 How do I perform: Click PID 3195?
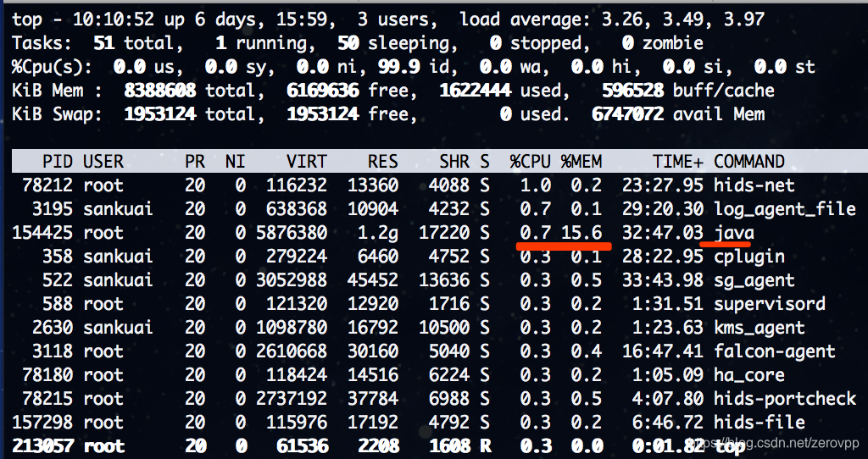(x=53, y=209)
